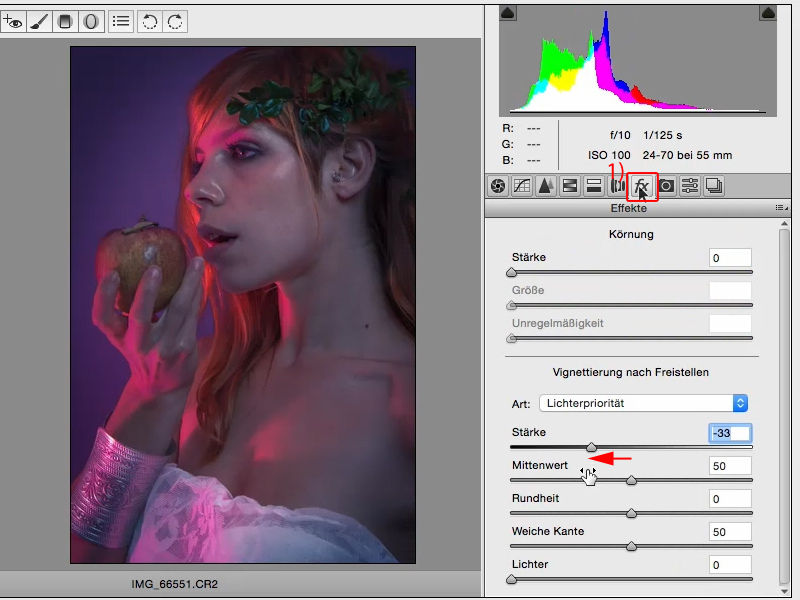Click the Körnung Stärke slider handle
Viewport: 800px width, 600px height.
pyautogui.click(x=512, y=272)
